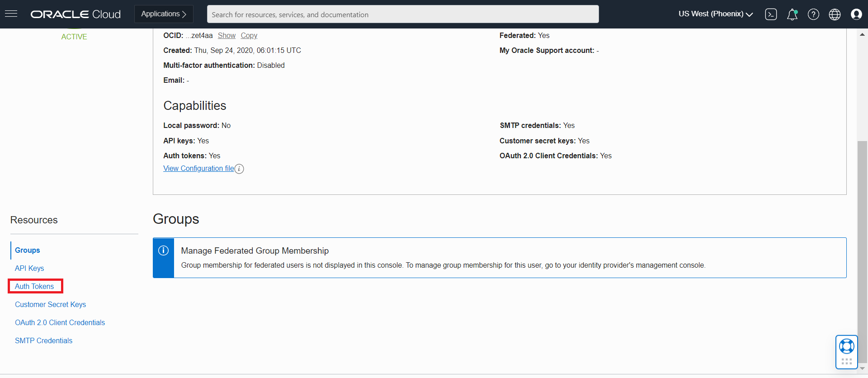Select Groups in Resources list
Image resolution: width=868 pixels, height=378 pixels.
pos(27,250)
